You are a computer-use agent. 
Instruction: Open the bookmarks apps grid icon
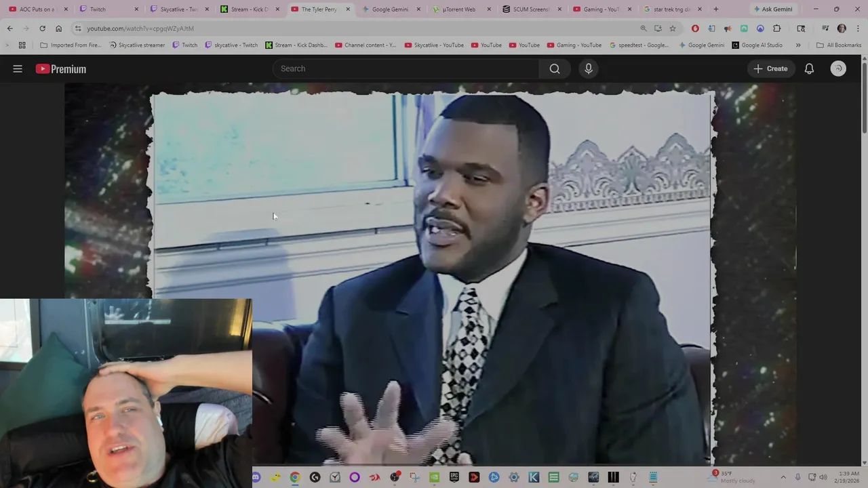[x=22, y=45]
